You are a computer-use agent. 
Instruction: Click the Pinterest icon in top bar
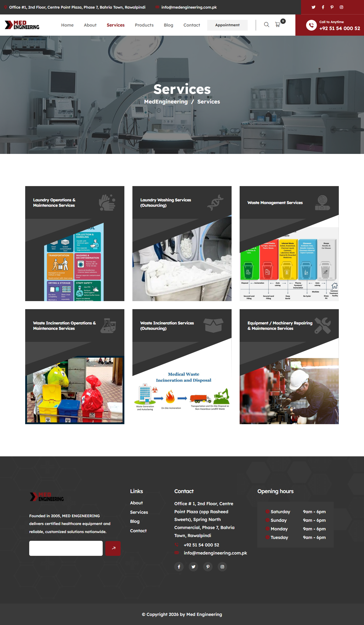[x=332, y=7]
